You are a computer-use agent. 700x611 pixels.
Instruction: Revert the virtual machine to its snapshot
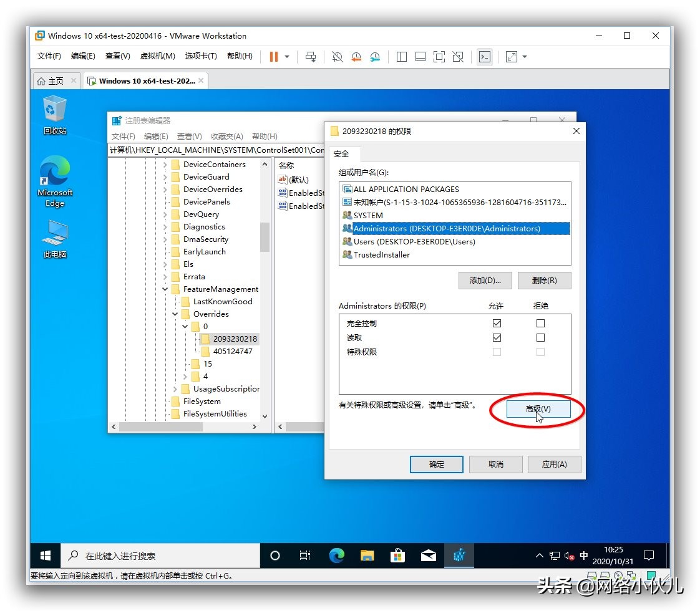pos(356,57)
